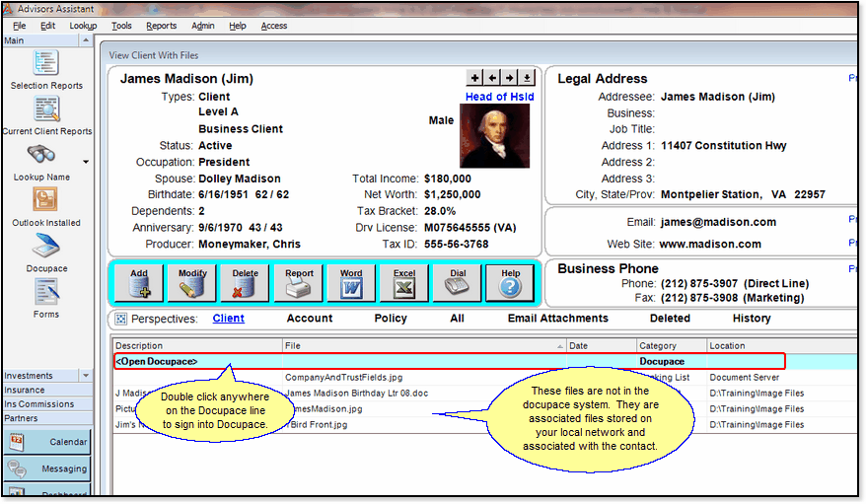Sort by the Description column header
Viewport: 866px width, 504px height.
197,345
